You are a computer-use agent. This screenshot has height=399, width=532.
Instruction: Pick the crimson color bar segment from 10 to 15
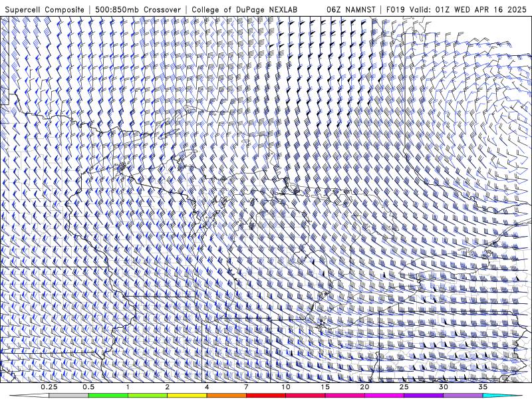click(x=305, y=396)
